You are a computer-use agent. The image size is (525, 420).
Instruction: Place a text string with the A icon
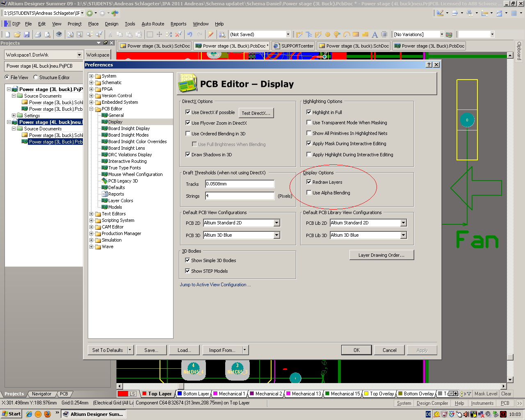click(374, 34)
